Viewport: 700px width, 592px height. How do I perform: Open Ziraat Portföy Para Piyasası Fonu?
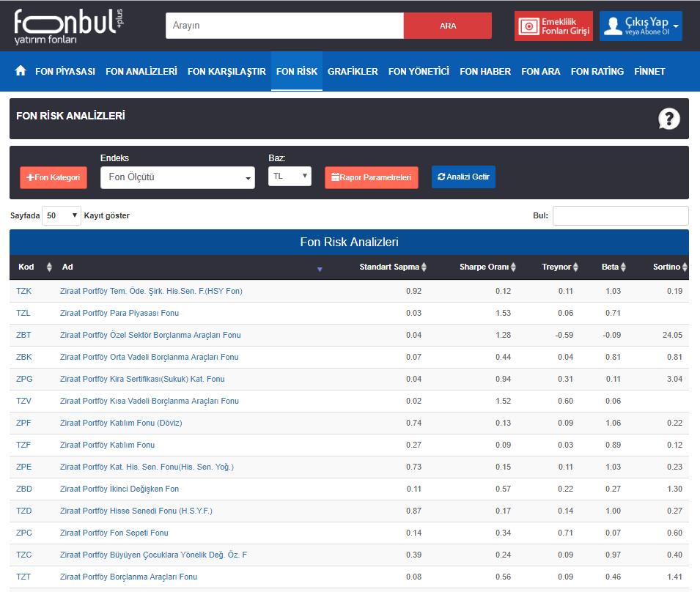tap(119, 313)
